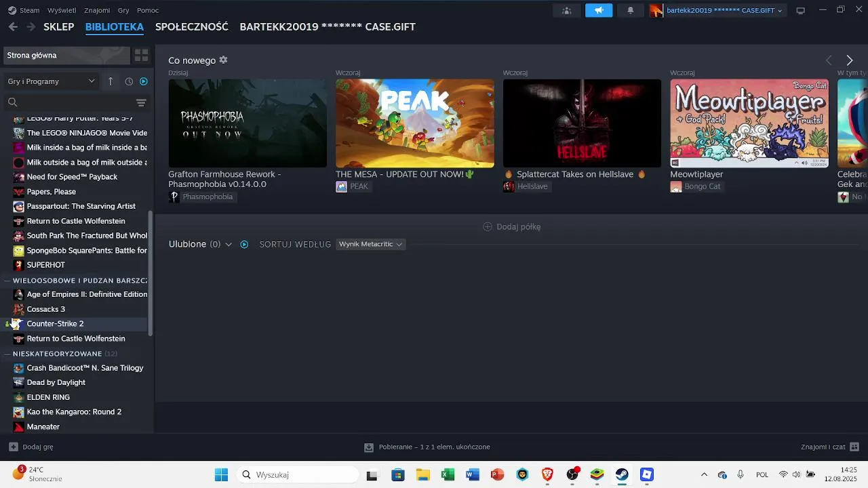Go back with the left arrow
The width and height of the screenshot is (868, 488).
pyautogui.click(x=13, y=26)
